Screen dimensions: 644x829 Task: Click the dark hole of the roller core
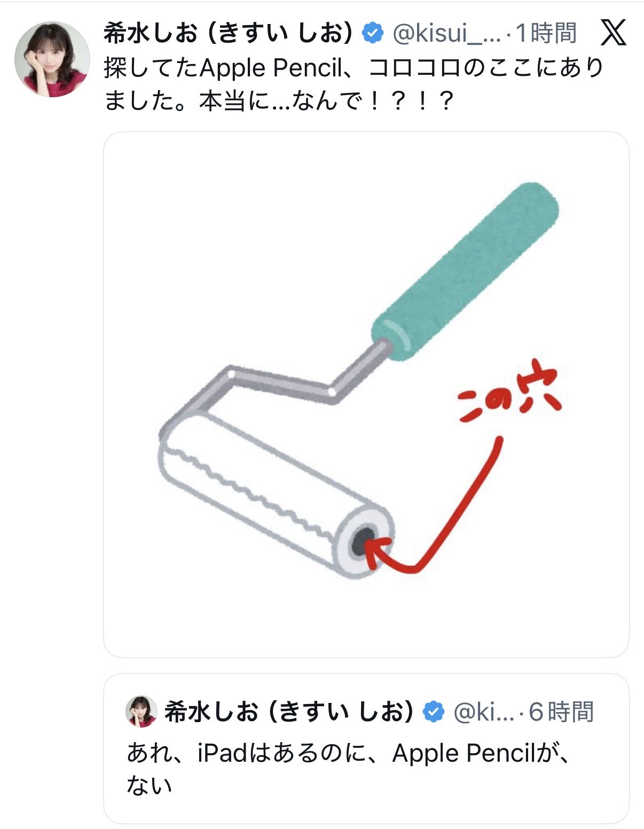coord(363,541)
